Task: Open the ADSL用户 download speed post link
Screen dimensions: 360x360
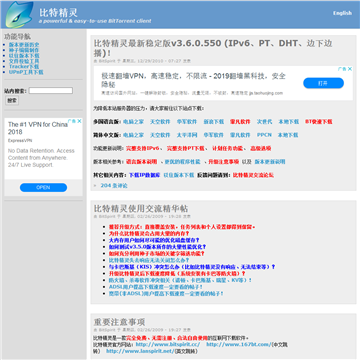Action: pos(156,287)
